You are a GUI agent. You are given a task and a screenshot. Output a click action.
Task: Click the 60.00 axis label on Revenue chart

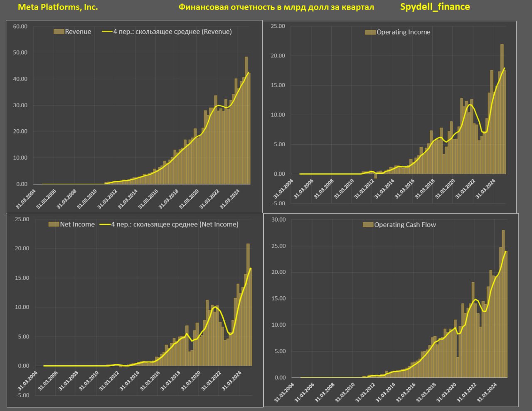point(20,27)
